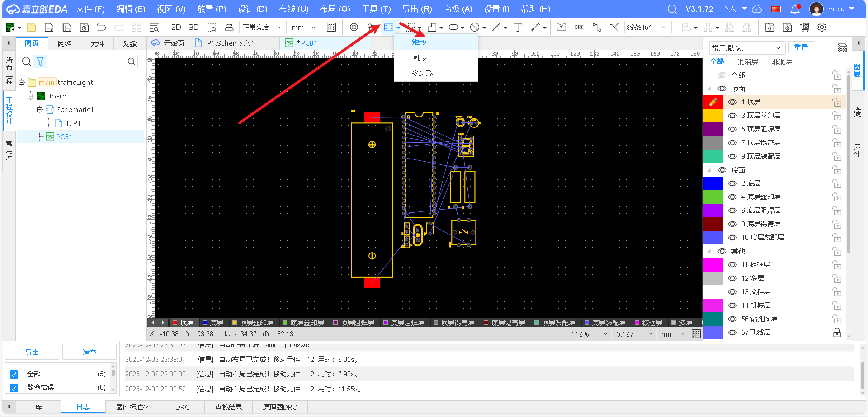Click the cloud sync icon
This screenshot has height=417, width=868.
coord(757,9)
